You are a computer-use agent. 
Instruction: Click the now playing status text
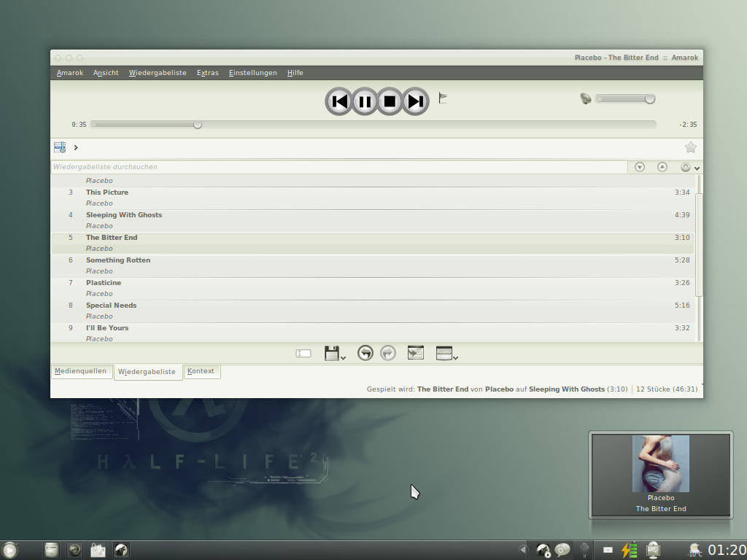(497, 389)
